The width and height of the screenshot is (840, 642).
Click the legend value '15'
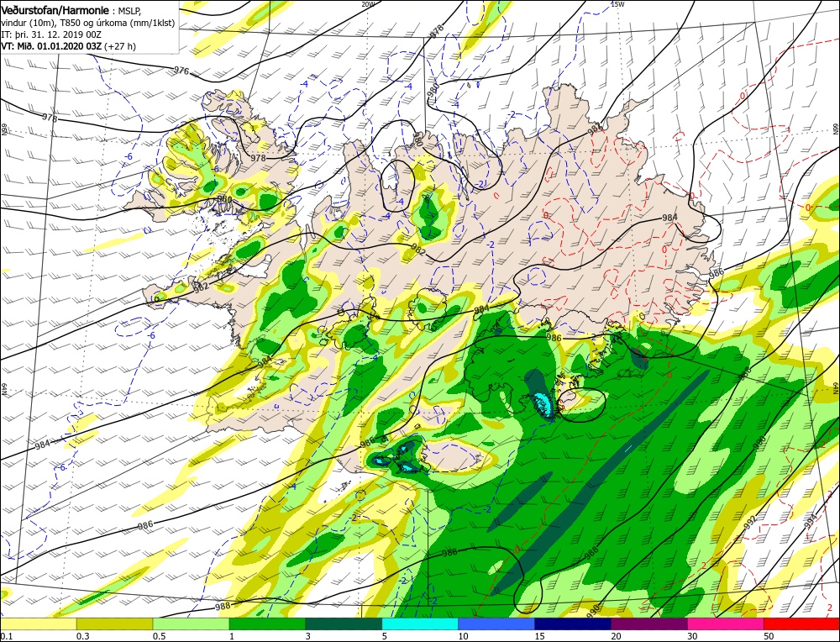539,636
